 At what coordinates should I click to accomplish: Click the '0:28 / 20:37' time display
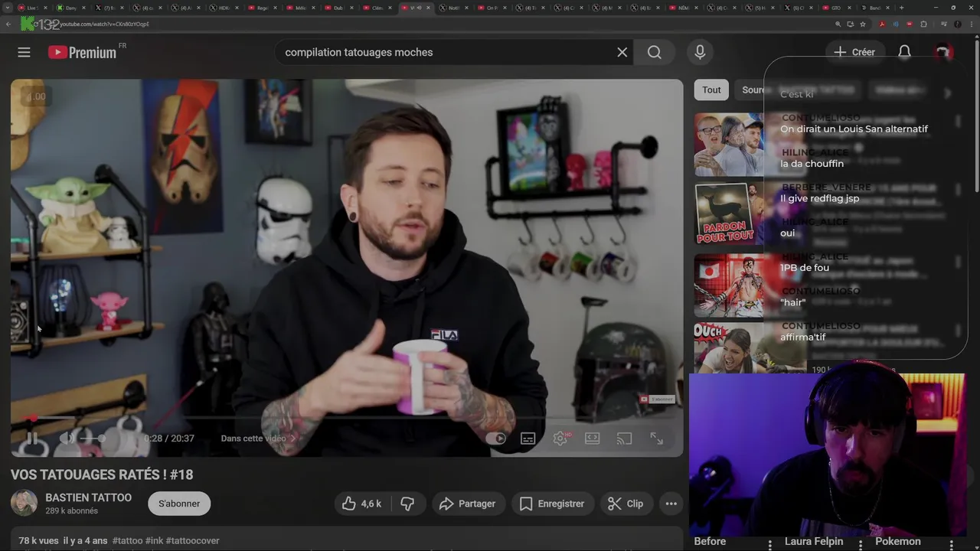click(169, 439)
